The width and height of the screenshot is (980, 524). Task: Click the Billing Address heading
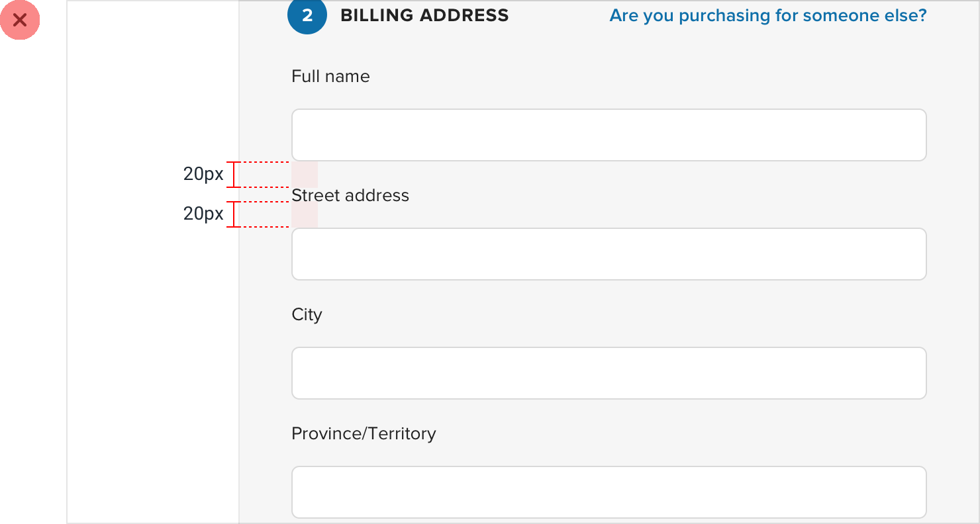[x=424, y=15]
